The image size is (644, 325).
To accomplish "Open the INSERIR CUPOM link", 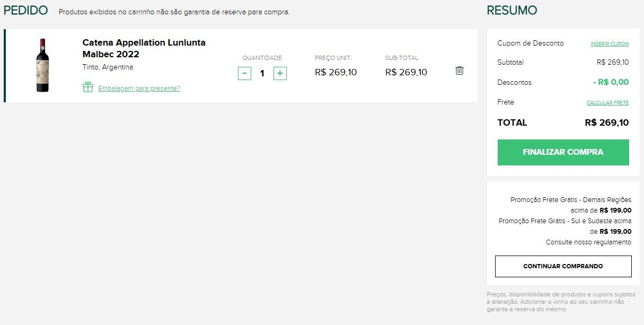I will point(610,44).
